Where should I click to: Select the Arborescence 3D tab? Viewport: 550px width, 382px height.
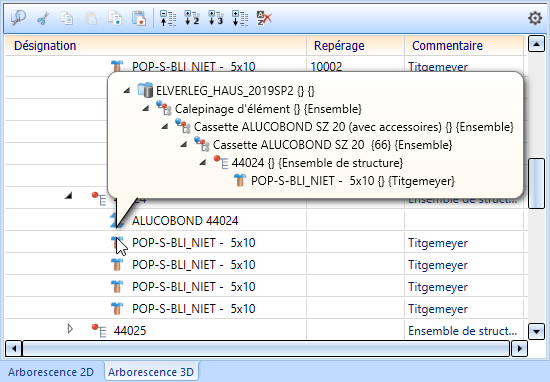[x=151, y=372]
